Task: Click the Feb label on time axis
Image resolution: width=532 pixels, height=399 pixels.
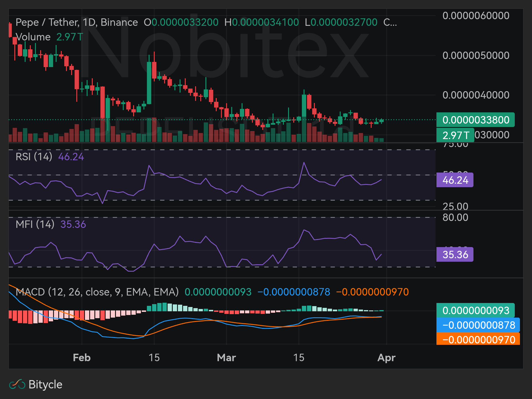Action: coord(82,357)
